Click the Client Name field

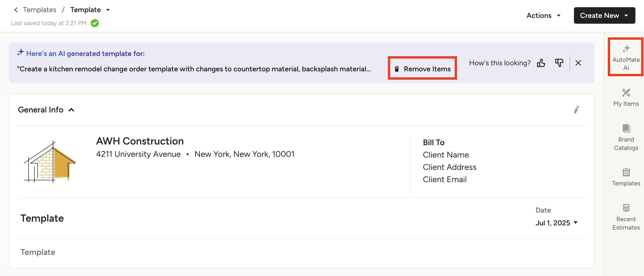pos(446,155)
